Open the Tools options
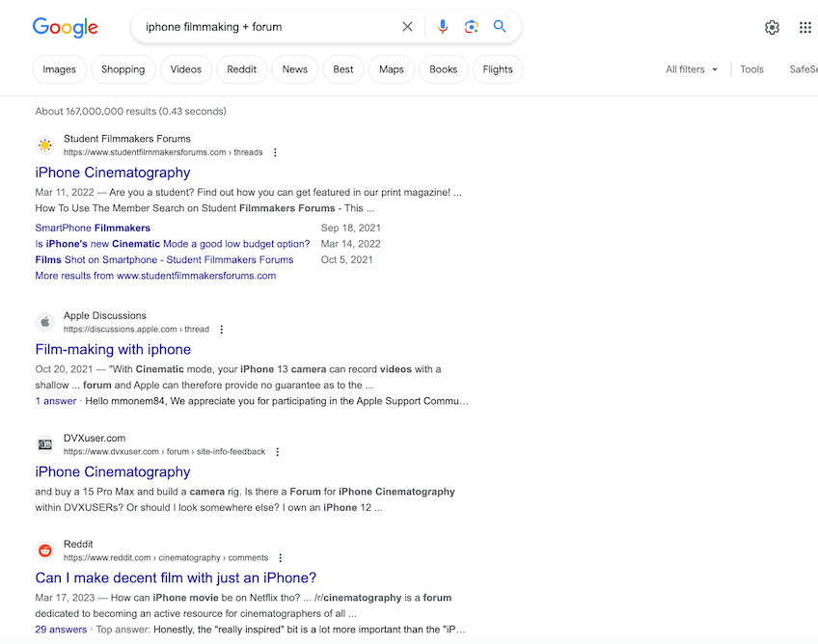818x644 pixels. coord(751,69)
